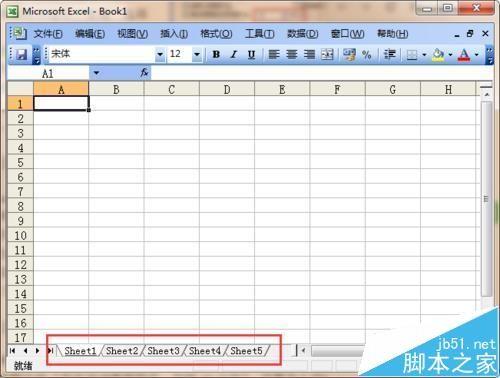The image size is (500, 378).
Task: Click the indent icon after the percent button
Action: click(389, 54)
